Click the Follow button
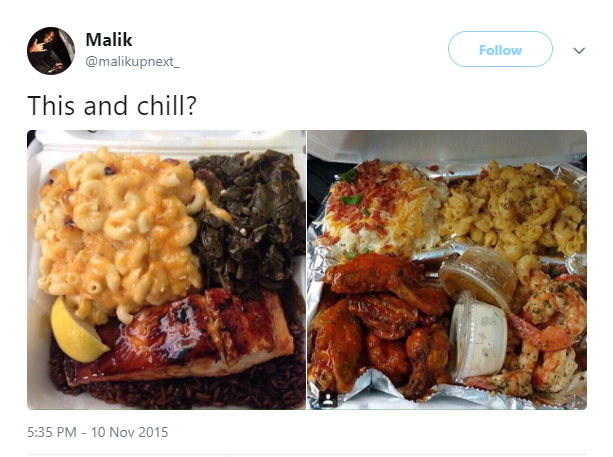The width and height of the screenshot is (613, 457). pyautogui.click(x=500, y=49)
